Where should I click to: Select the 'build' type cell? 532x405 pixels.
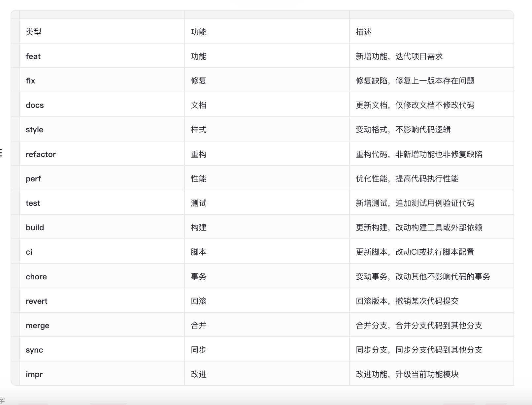[x=102, y=227]
